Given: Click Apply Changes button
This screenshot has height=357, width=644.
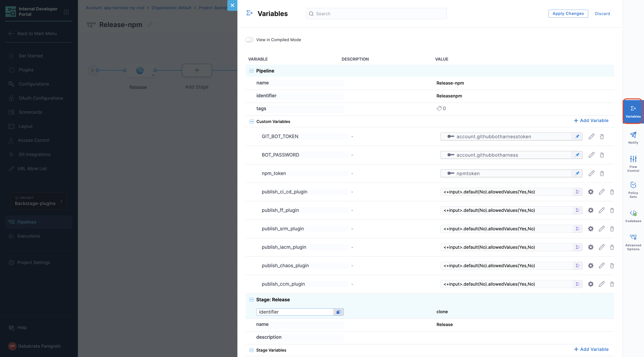Looking at the screenshot, I should pos(568,13).
